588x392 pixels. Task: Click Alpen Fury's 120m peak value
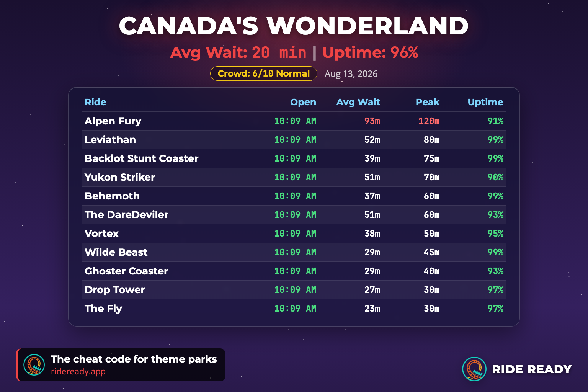tap(429, 121)
